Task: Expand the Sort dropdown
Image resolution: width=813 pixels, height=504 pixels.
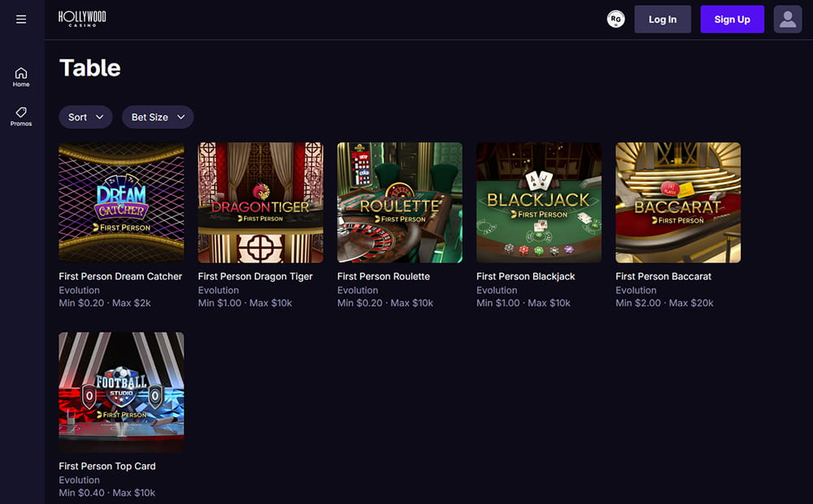Action: [85, 117]
